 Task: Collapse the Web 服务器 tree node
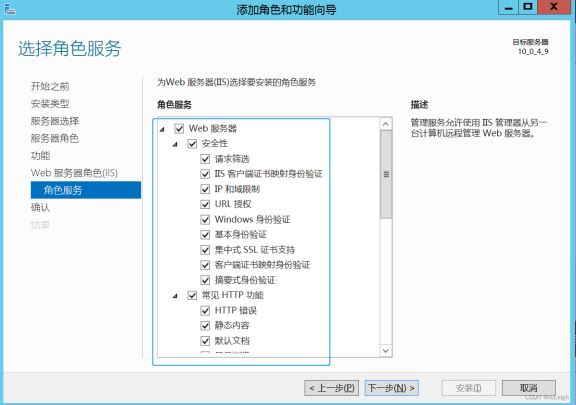(x=162, y=129)
